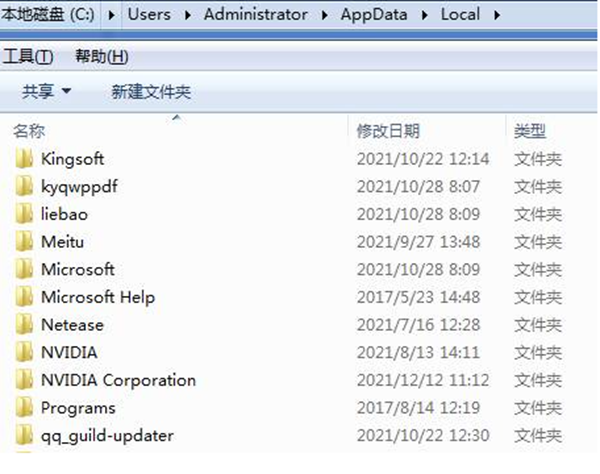Sort by 类型 column header
This screenshot has width=600, height=474.
point(530,131)
